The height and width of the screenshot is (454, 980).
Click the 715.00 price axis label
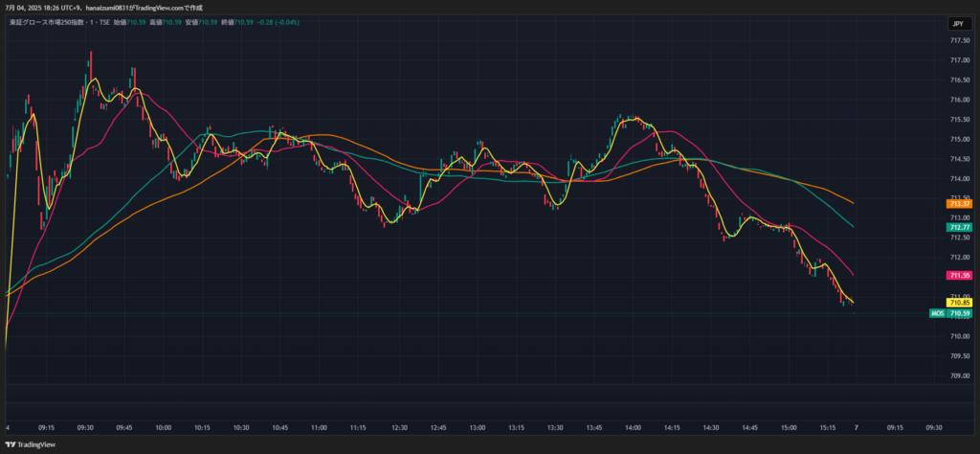tap(959, 140)
